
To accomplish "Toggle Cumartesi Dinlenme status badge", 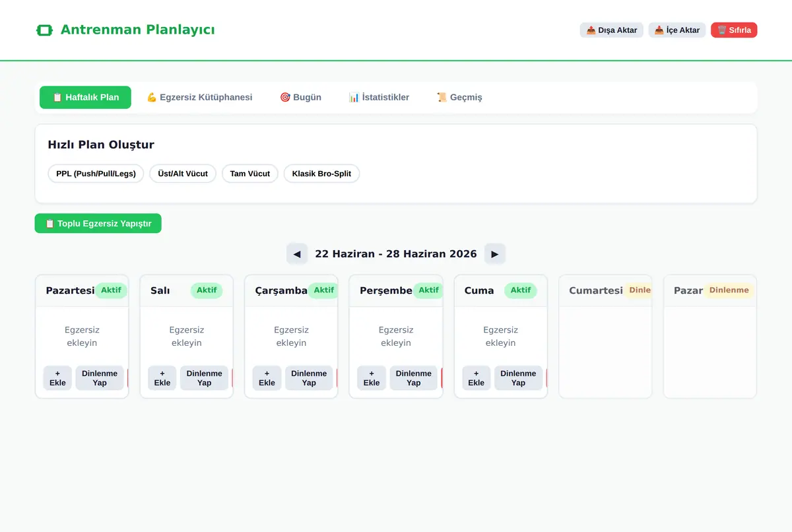I will (638, 290).
